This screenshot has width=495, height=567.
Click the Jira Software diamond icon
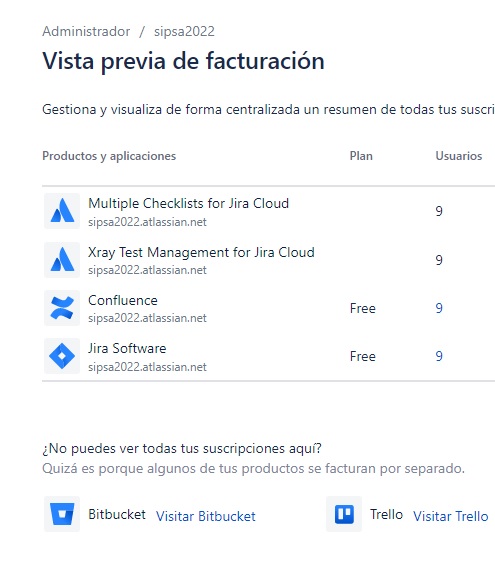point(62,356)
